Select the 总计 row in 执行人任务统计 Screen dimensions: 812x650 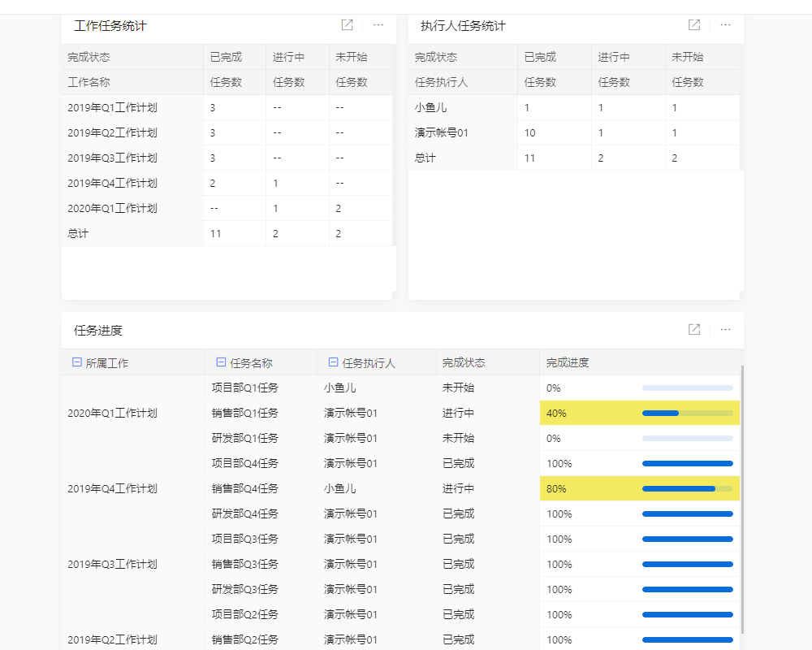click(424, 158)
